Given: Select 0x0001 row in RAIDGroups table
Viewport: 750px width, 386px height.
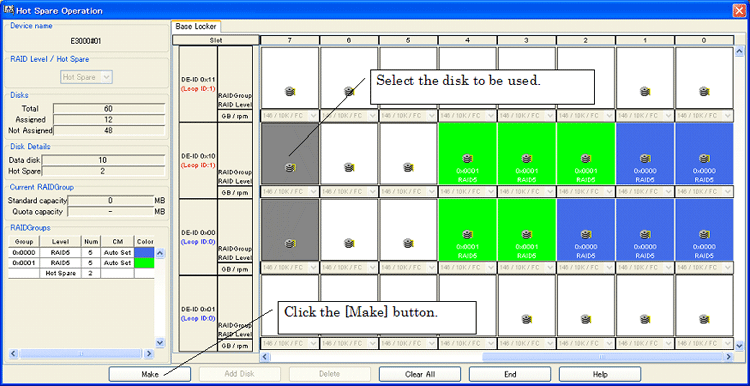Looking at the screenshot, I should tap(81, 263).
